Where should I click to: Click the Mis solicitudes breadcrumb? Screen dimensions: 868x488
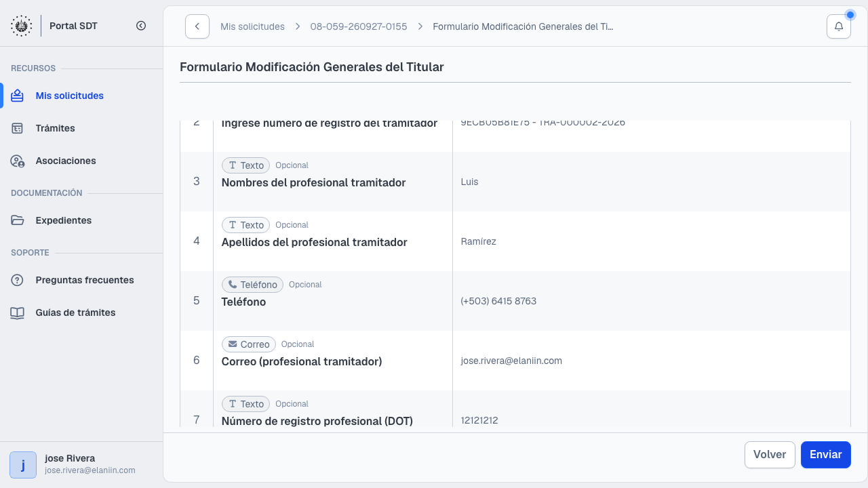252,26
